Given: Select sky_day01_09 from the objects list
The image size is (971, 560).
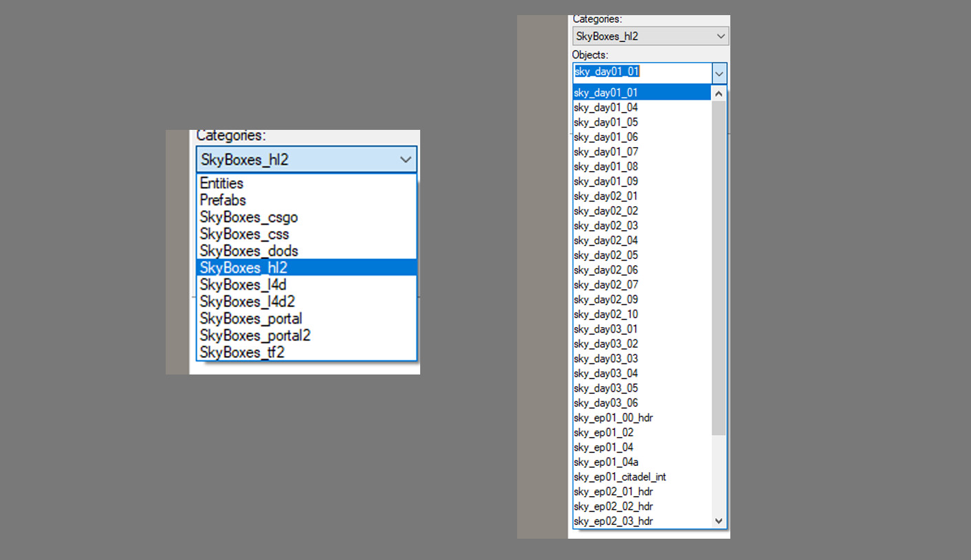Looking at the screenshot, I should (606, 181).
